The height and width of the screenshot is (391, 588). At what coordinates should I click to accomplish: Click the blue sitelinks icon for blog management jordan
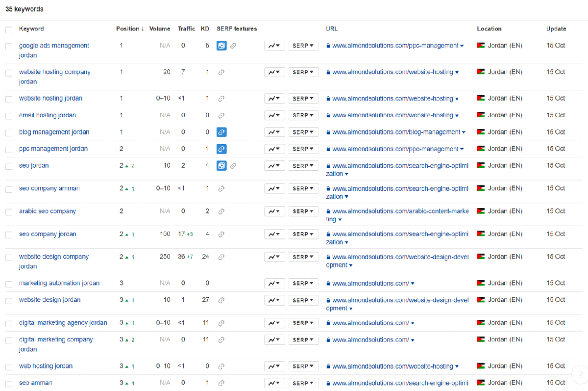pos(221,132)
